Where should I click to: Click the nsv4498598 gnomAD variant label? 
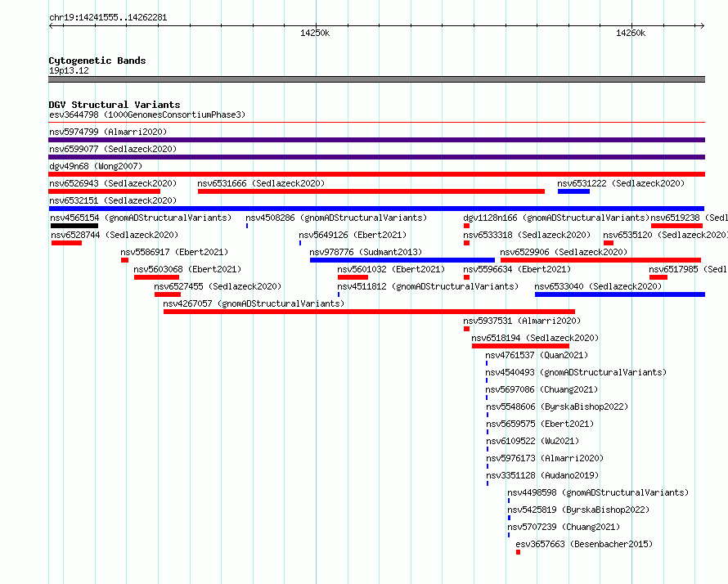coord(598,492)
